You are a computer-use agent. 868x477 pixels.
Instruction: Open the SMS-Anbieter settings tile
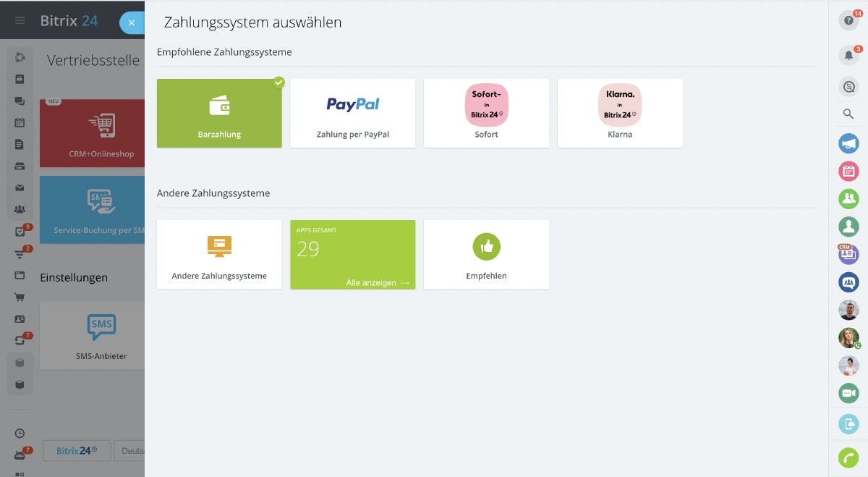(92, 336)
